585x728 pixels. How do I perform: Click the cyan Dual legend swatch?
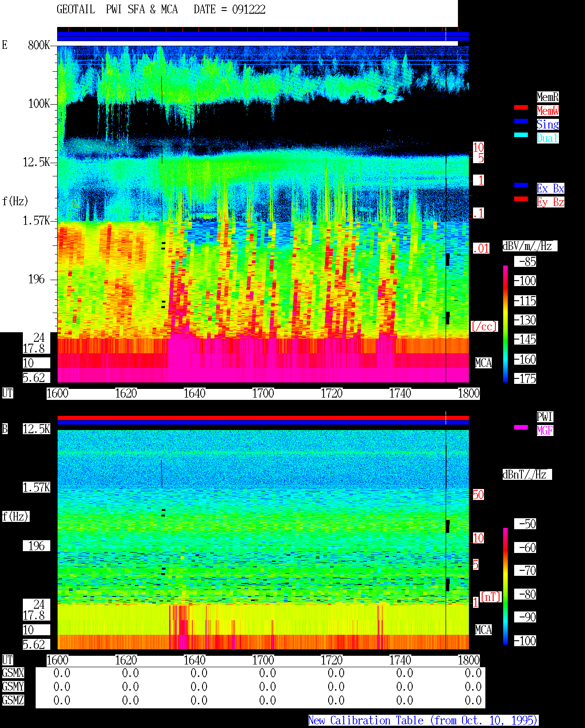521,135
